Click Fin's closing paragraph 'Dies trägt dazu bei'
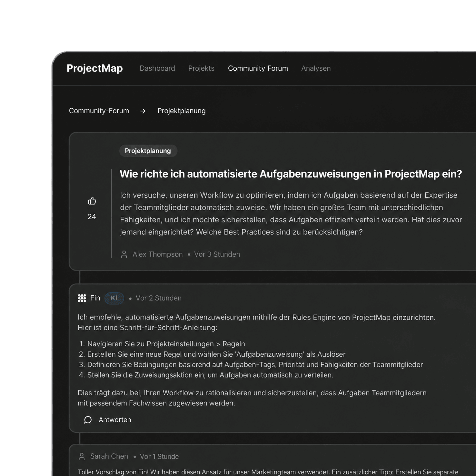 (252, 398)
